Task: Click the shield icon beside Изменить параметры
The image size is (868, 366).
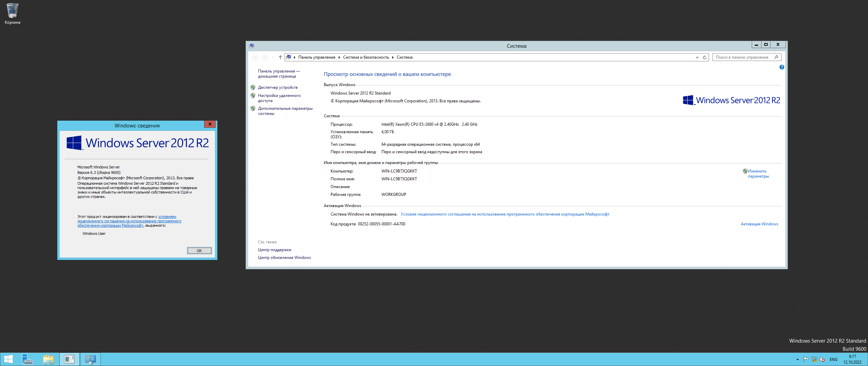Action: [x=745, y=171]
